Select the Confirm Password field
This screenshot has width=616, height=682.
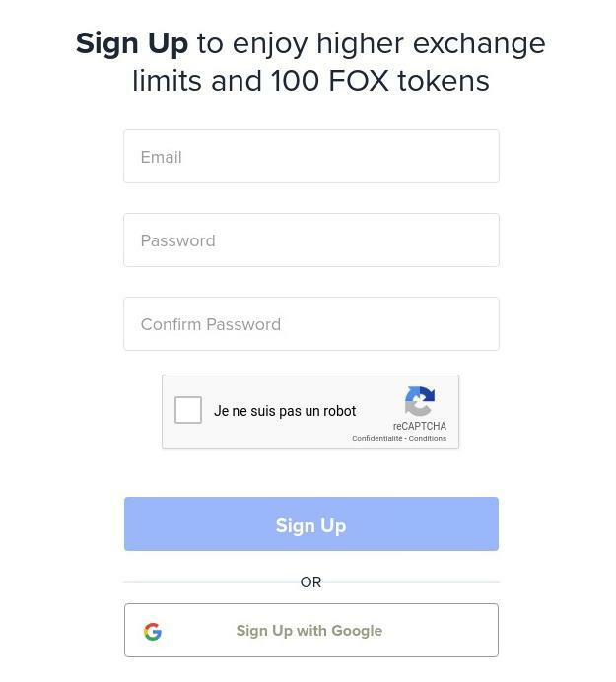pyautogui.click(x=310, y=324)
